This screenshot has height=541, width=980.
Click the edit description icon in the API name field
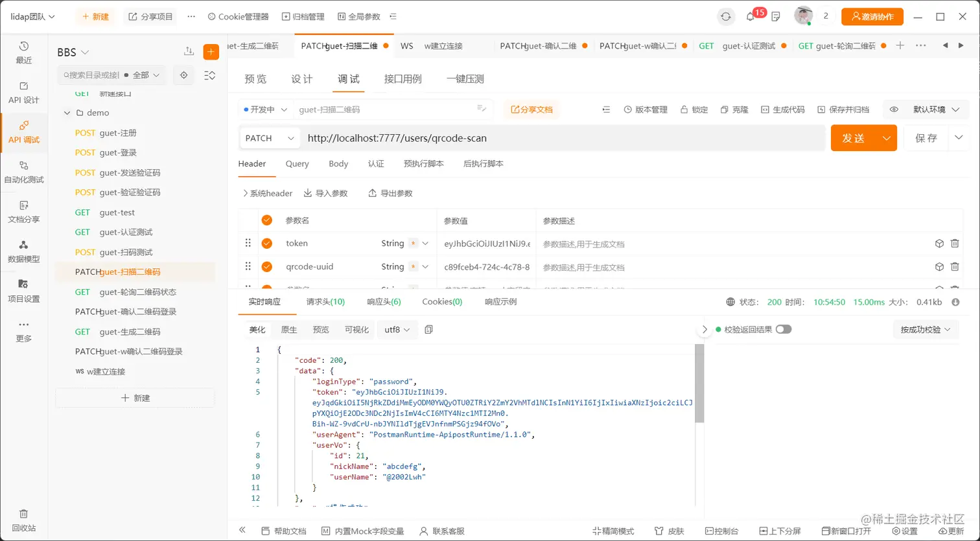click(x=482, y=109)
